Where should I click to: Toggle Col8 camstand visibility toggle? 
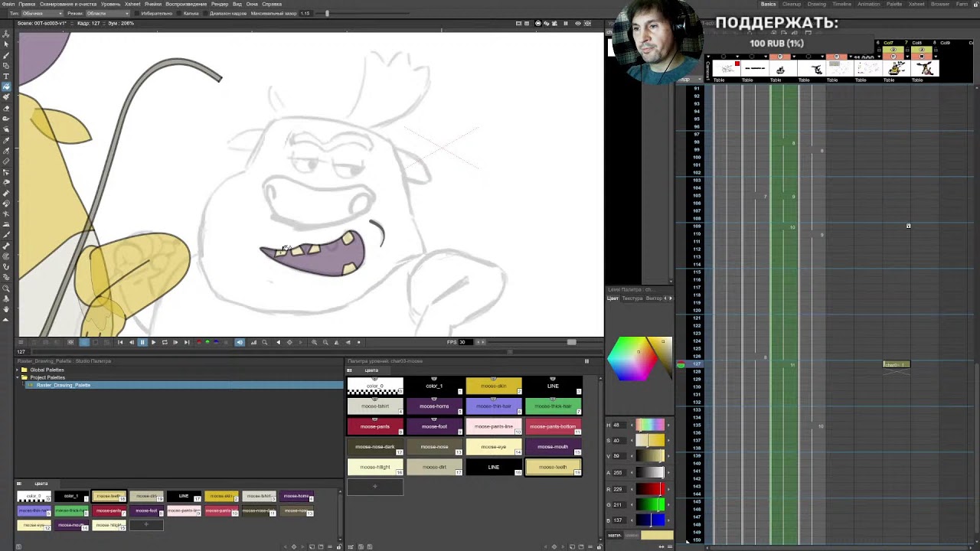click(921, 57)
